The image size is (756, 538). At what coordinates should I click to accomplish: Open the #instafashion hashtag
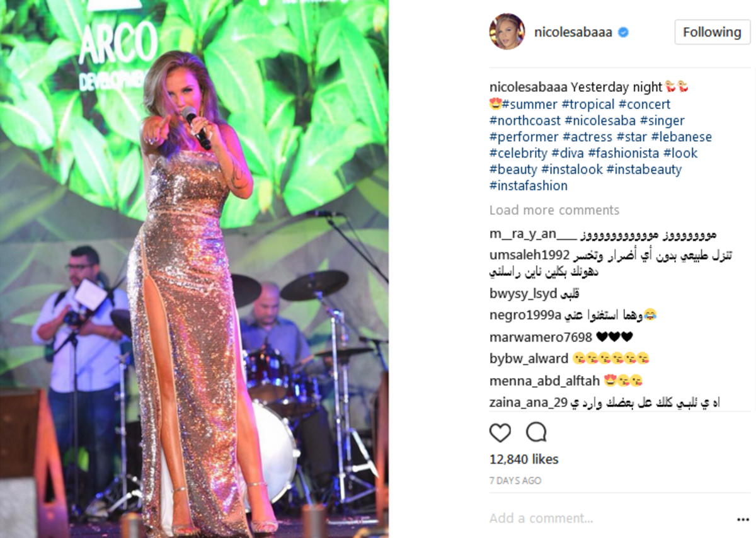click(529, 186)
